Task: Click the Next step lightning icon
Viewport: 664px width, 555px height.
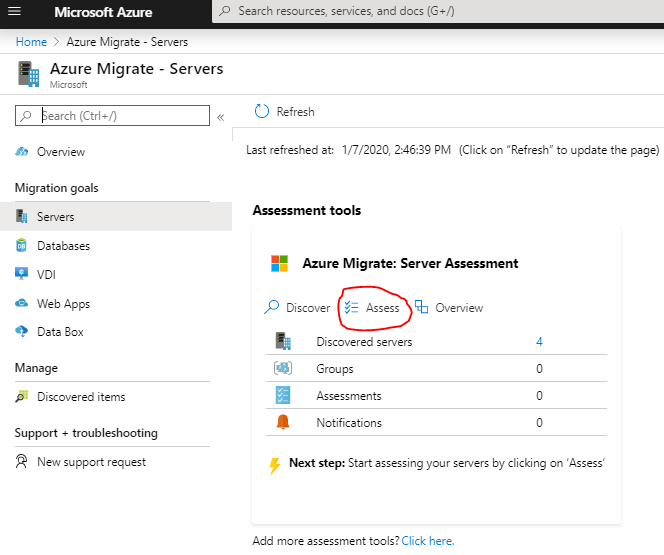Action: coord(275,466)
